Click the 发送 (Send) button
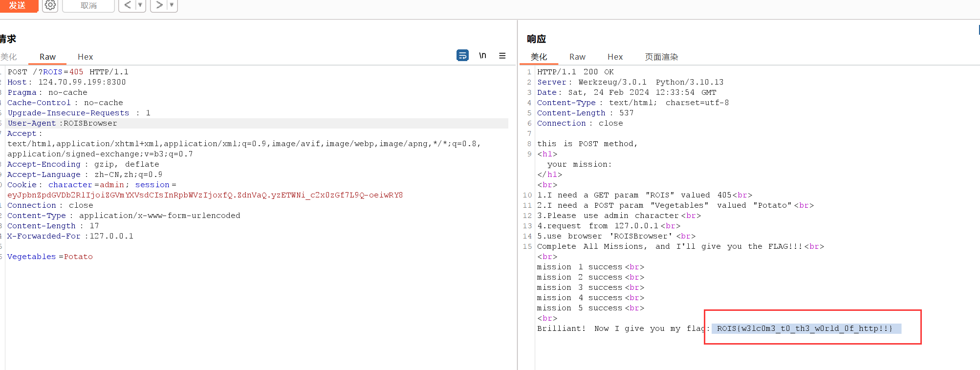 click(x=18, y=5)
